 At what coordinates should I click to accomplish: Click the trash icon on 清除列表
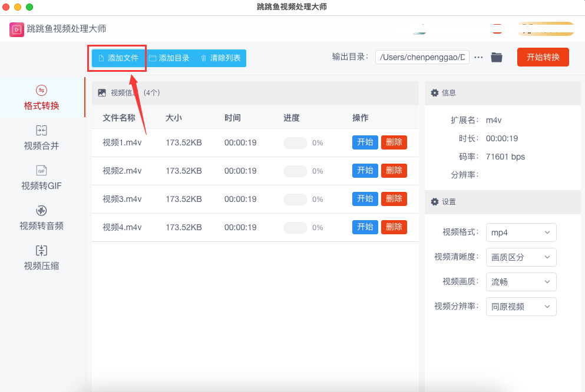point(203,58)
